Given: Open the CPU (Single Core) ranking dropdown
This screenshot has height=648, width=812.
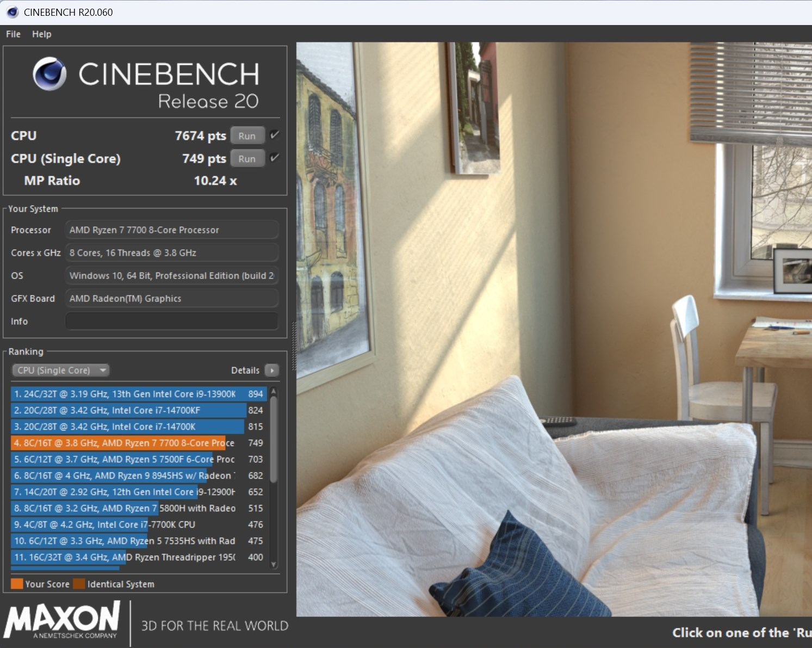Looking at the screenshot, I should click(x=60, y=370).
